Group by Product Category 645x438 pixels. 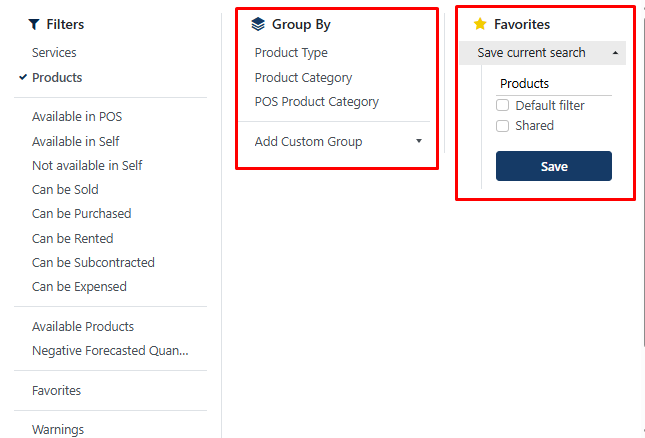tap(303, 77)
